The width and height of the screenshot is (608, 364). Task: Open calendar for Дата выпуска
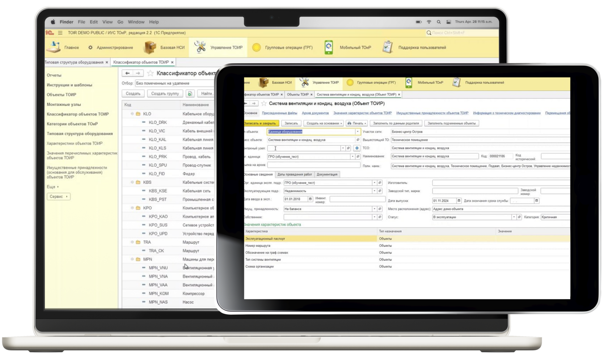459,201
